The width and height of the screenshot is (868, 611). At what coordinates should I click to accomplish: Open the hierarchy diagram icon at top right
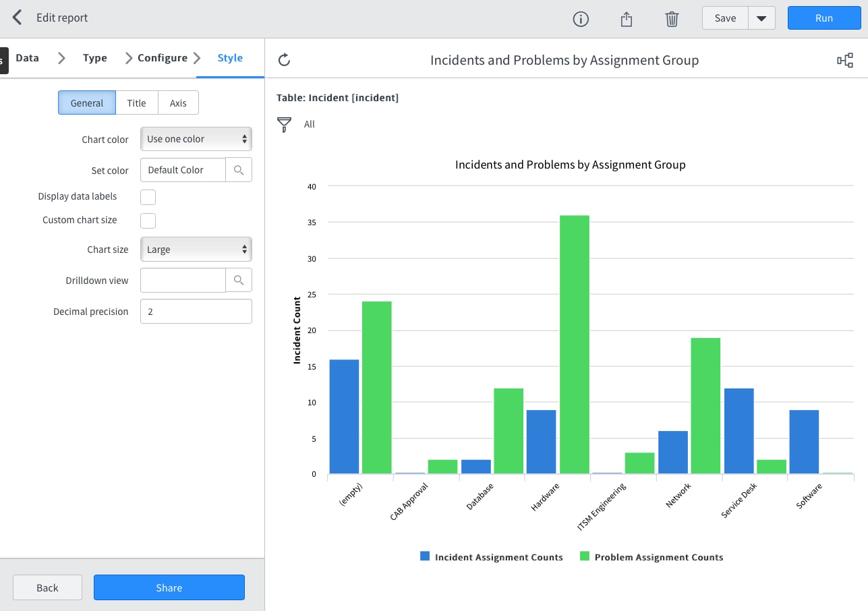844,61
